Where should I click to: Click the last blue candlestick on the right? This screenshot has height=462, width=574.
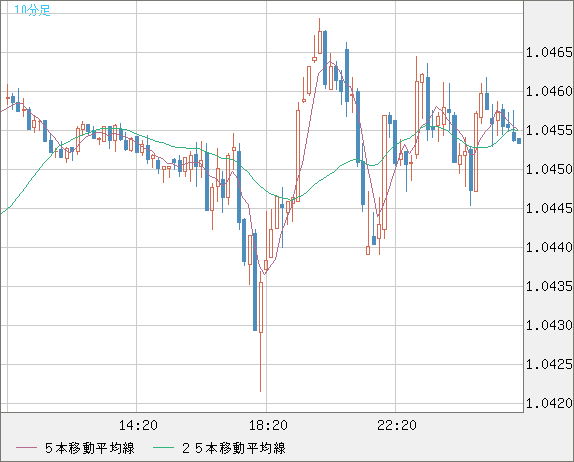click(x=519, y=141)
